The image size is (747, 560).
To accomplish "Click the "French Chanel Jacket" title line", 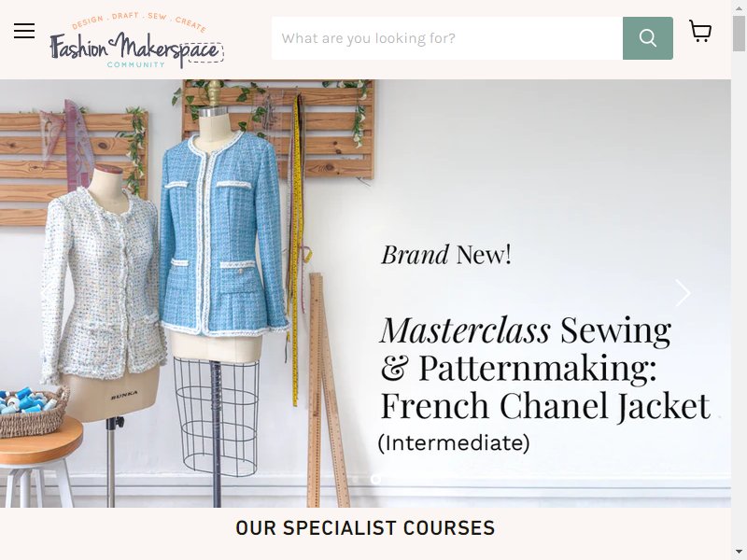I will tap(545, 406).
